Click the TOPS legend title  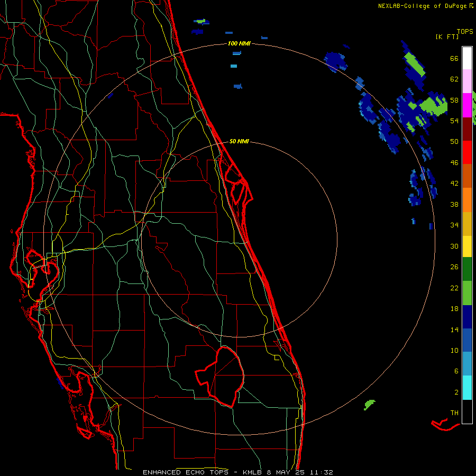465,32
